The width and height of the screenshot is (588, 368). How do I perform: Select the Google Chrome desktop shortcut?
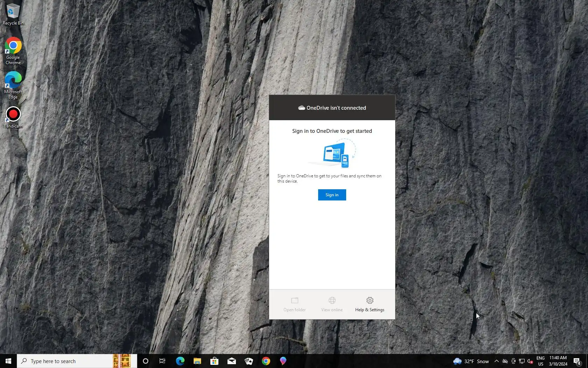click(x=13, y=51)
